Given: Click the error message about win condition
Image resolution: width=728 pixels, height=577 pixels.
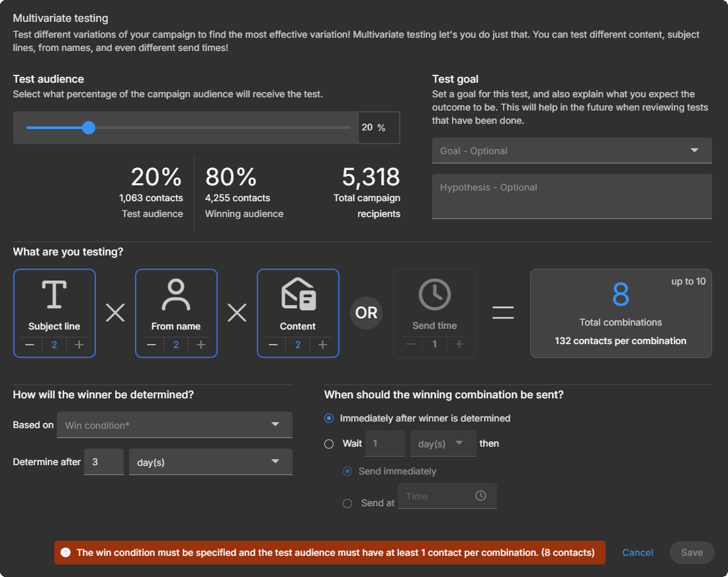Looking at the screenshot, I should [329, 553].
